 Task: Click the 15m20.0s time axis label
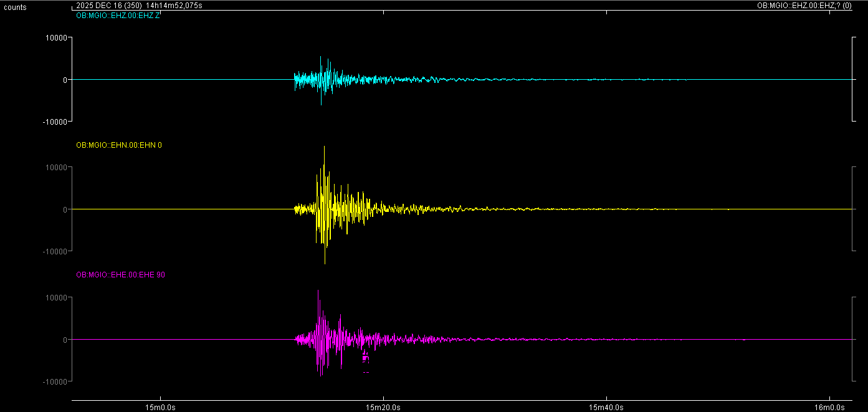383,407
